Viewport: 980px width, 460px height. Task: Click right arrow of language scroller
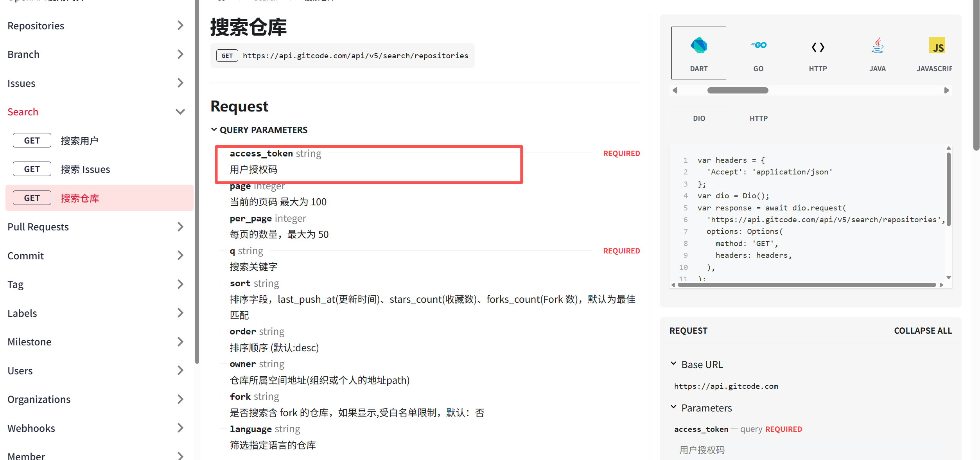[946, 90]
